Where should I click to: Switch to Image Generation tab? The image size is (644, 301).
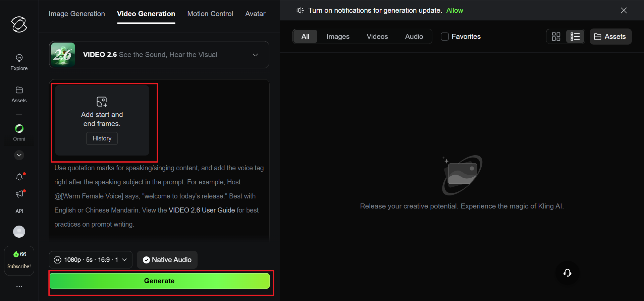pos(77,14)
